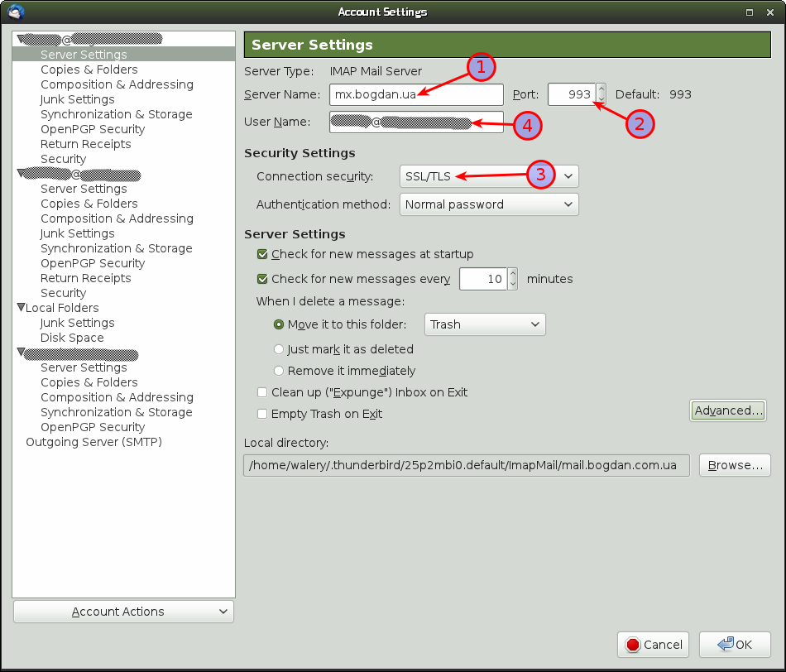Collapse the Local Folders tree
Screen dimensions: 786x672
pyautogui.click(x=21, y=307)
